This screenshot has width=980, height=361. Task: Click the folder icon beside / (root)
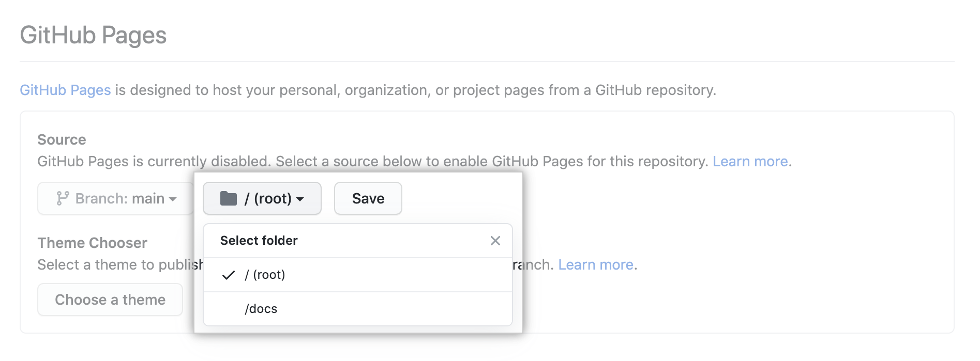[x=229, y=198]
